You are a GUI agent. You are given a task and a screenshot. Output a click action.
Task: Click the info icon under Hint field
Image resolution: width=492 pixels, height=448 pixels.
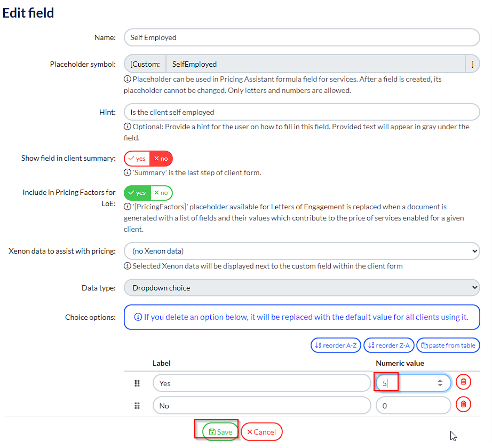click(x=128, y=127)
